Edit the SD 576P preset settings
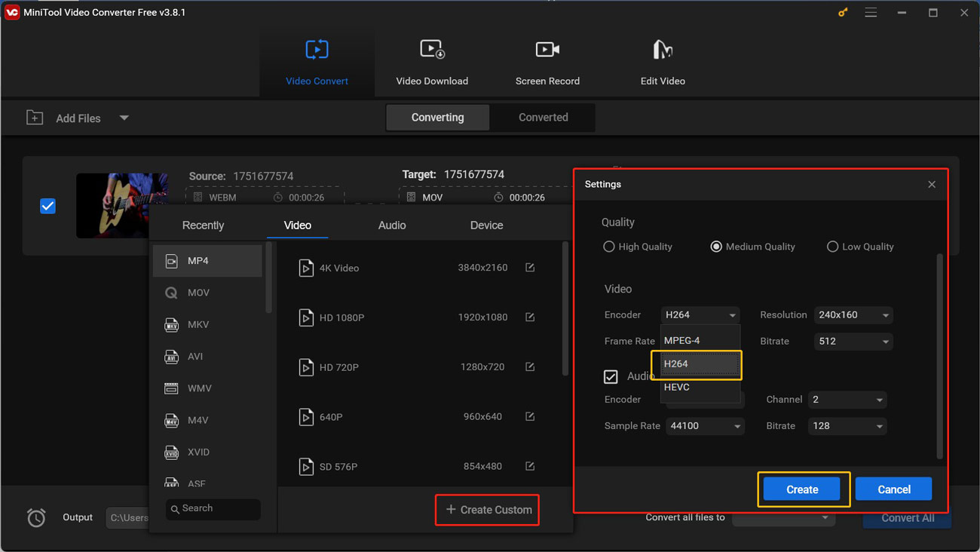This screenshot has width=980, height=552. click(530, 467)
